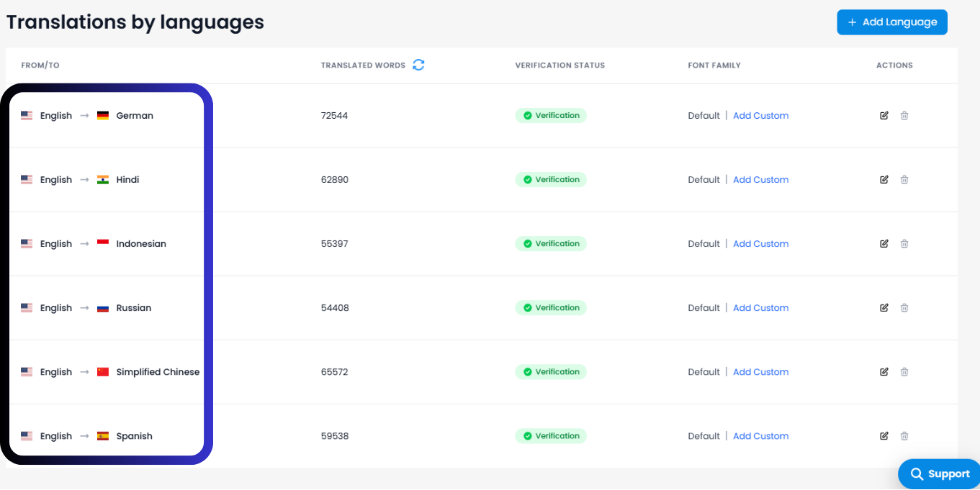The width and height of the screenshot is (980, 490).
Task: Add Custom font for German translation
Action: (x=760, y=115)
